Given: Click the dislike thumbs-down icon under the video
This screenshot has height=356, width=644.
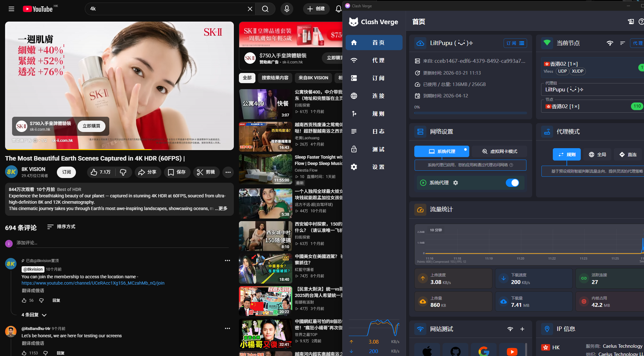Looking at the screenshot, I should click(x=123, y=172).
